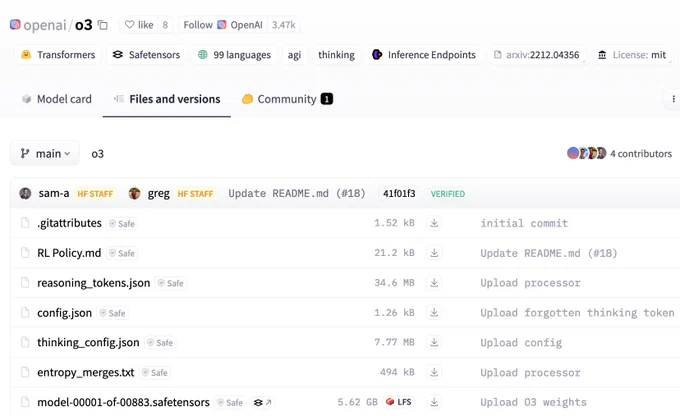The image size is (680, 416).
Task: Open the sam-a user link
Action: [x=54, y=193]
